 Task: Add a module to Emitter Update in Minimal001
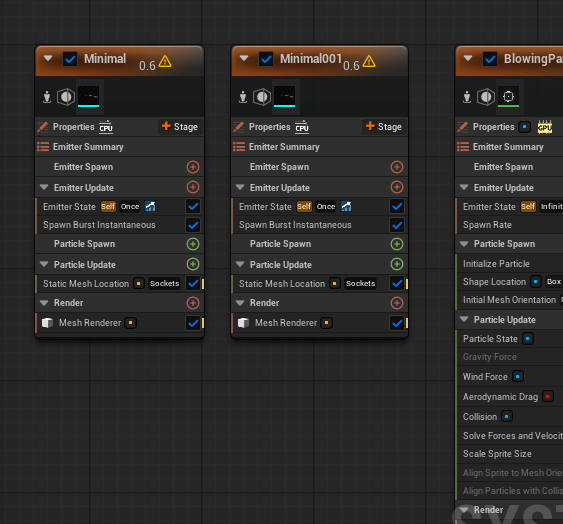(x=397, y=187)
